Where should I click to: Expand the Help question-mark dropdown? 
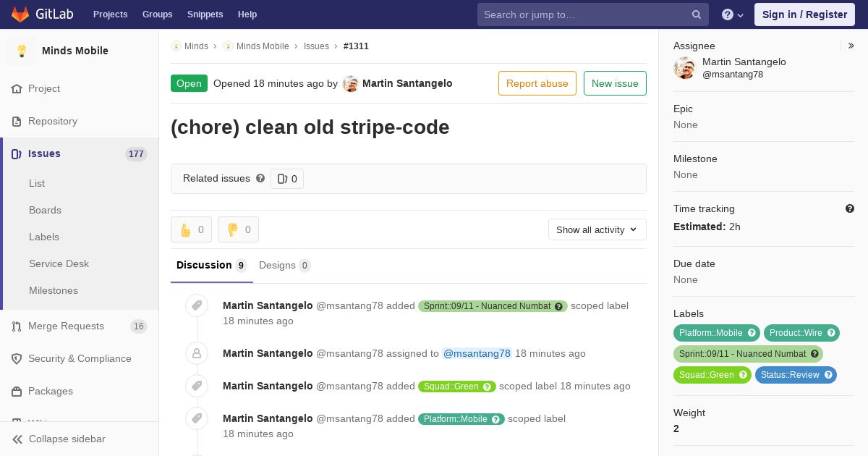[x=733, y=14]
